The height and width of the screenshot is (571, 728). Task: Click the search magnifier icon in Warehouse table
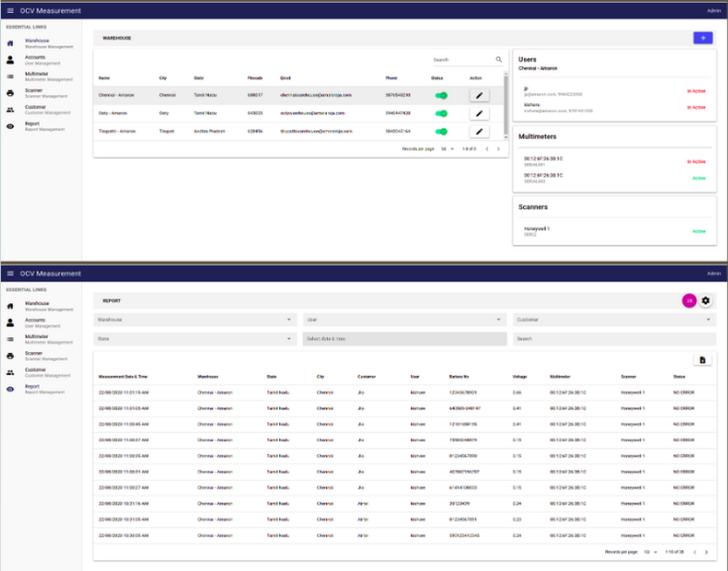pyautogui.click(x=499, y=59)
